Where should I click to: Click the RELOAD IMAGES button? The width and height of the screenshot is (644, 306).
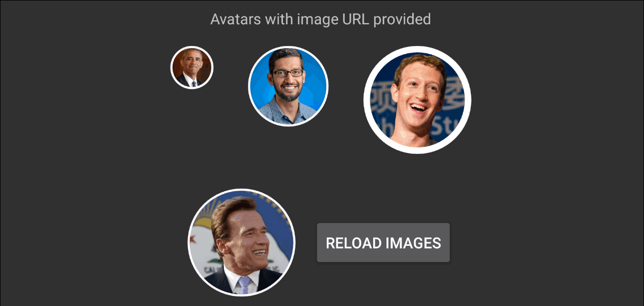(x=383, y=243)
